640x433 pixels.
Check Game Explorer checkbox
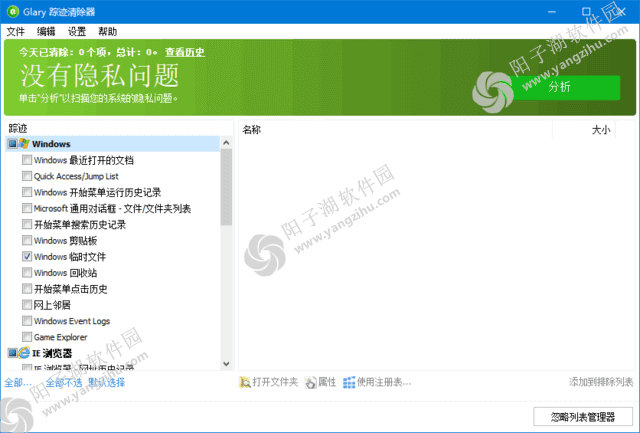(27, 337)
